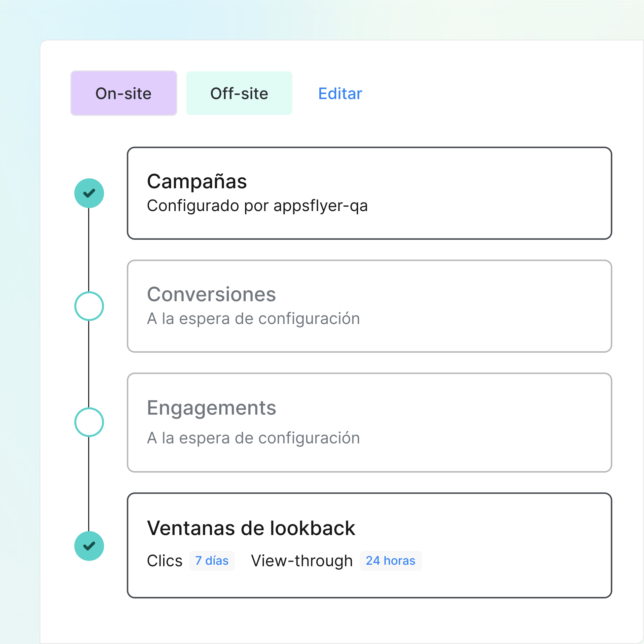Image resolution: width=644 pixels, height=644 pixels.
Task: Click the 24 horas view-through badge
Action: coord(390,561)
